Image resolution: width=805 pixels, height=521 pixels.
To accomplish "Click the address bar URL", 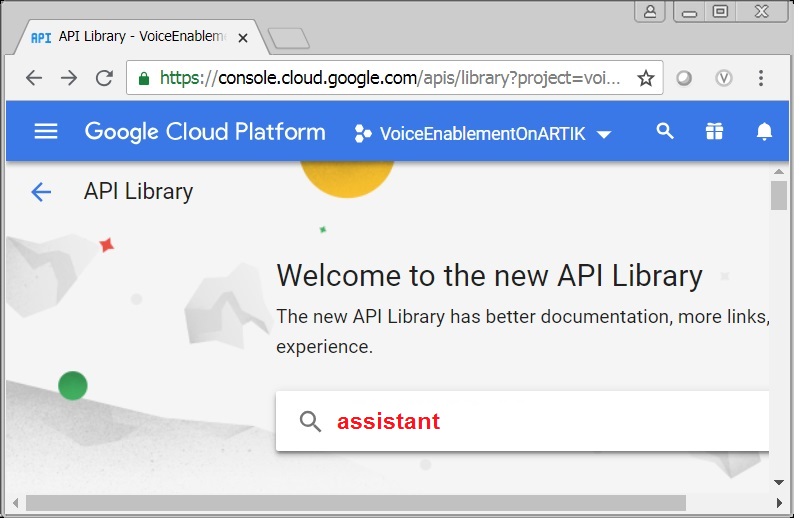I will [x=390, y=78].
